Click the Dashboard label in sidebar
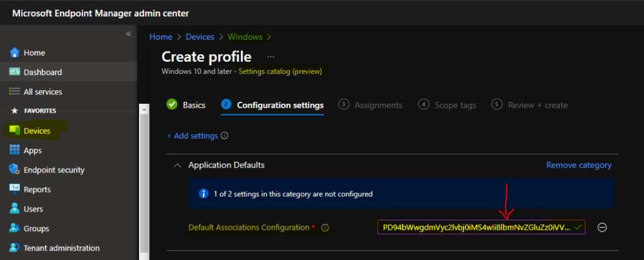The width and height of the screenshot is (644, 260). pos(43,72)
